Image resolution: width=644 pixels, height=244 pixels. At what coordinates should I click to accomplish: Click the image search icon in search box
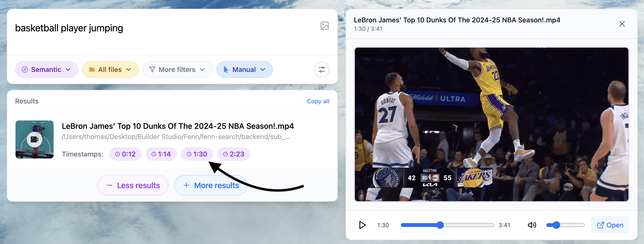coord(324,26)
